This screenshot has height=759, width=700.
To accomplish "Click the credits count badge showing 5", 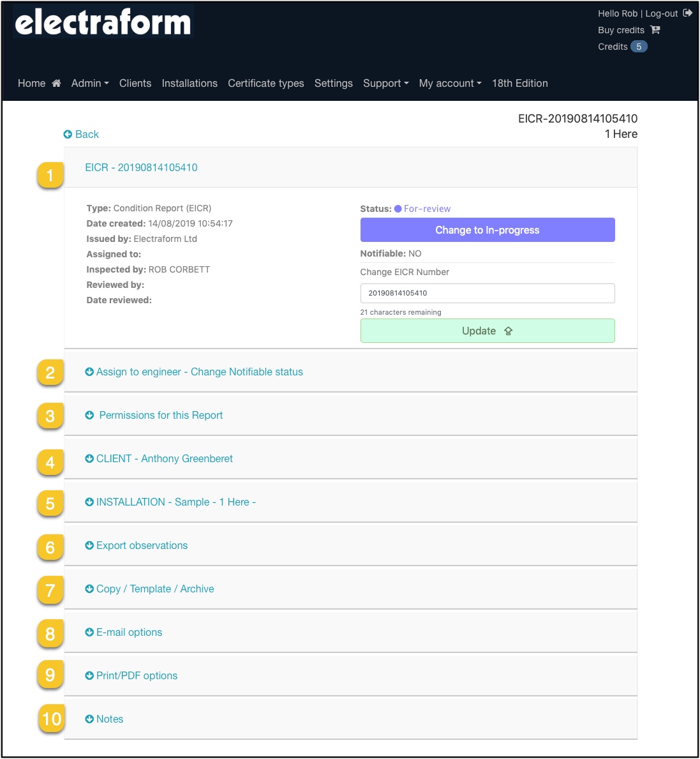I will [639, 47].
